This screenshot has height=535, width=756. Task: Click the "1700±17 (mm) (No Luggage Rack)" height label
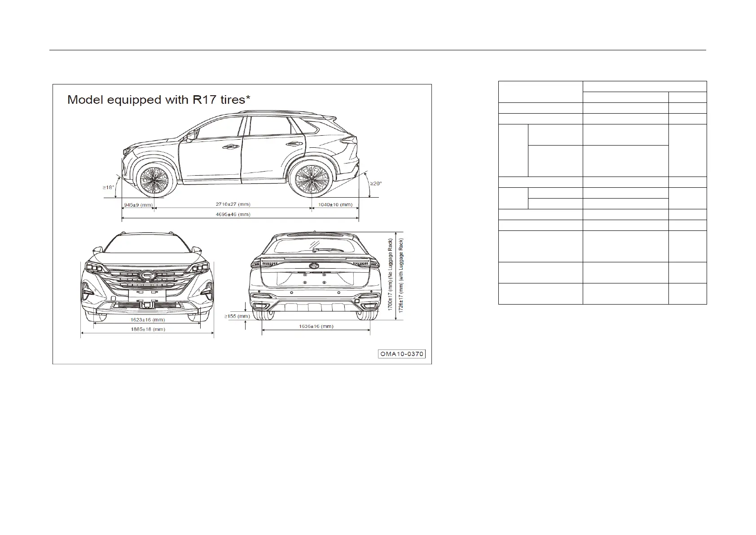coord(391,275)
